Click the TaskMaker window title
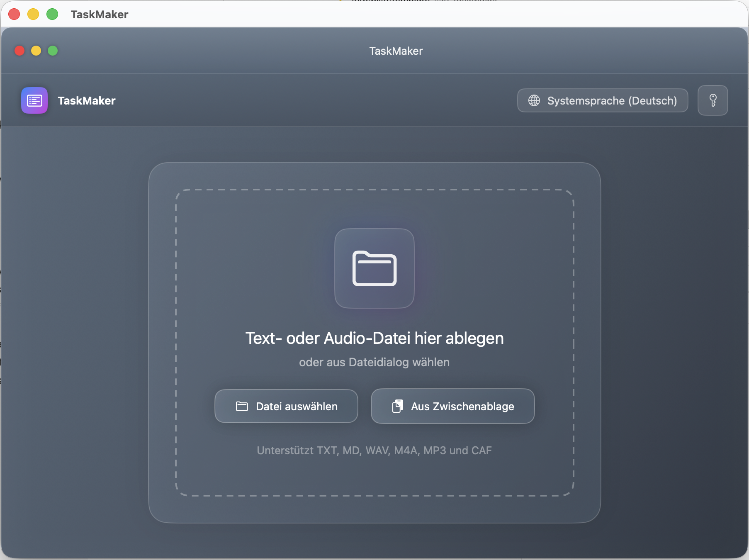This screenshot has height=560, width=749. coord(396,51)
